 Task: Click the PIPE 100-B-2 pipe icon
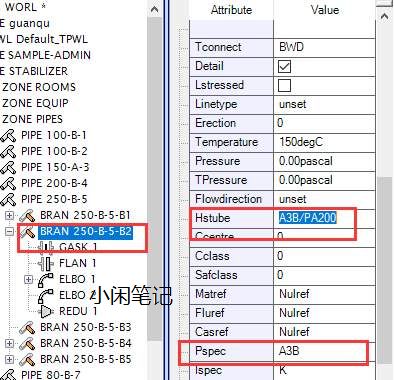8,151
